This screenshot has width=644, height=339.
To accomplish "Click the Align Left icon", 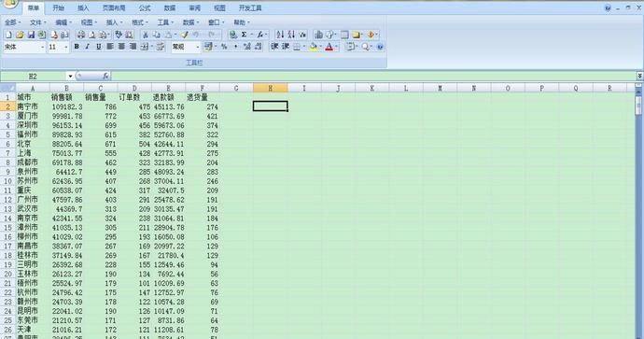I will (x=110, y=47).
